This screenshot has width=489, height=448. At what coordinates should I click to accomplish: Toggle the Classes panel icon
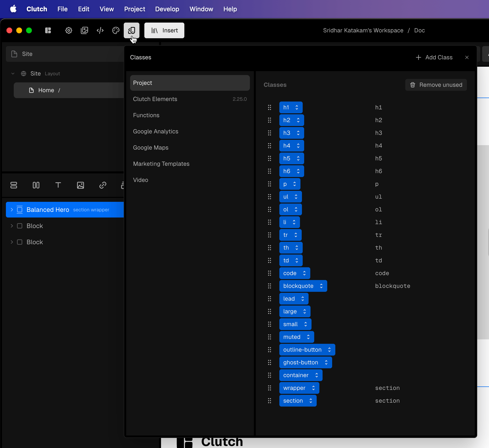click(x=132, y=30)
